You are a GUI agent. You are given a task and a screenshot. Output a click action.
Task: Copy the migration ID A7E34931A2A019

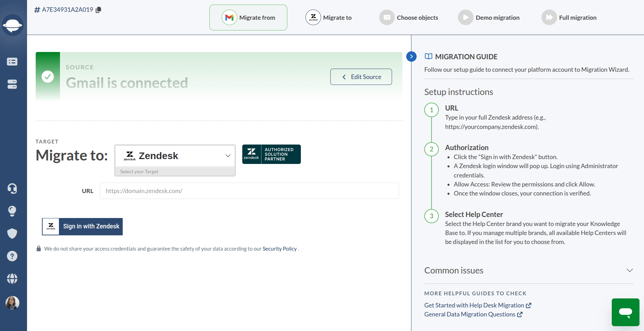[x=98, y=10]
